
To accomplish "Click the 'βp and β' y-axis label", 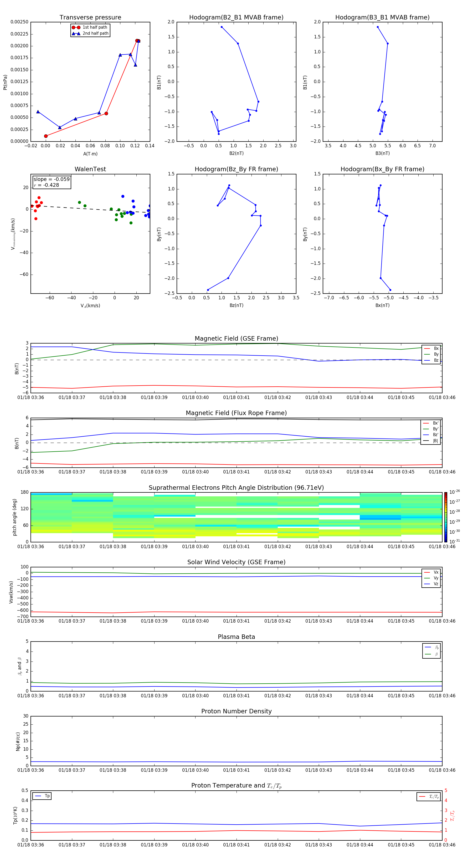I will tap(19, 666).
